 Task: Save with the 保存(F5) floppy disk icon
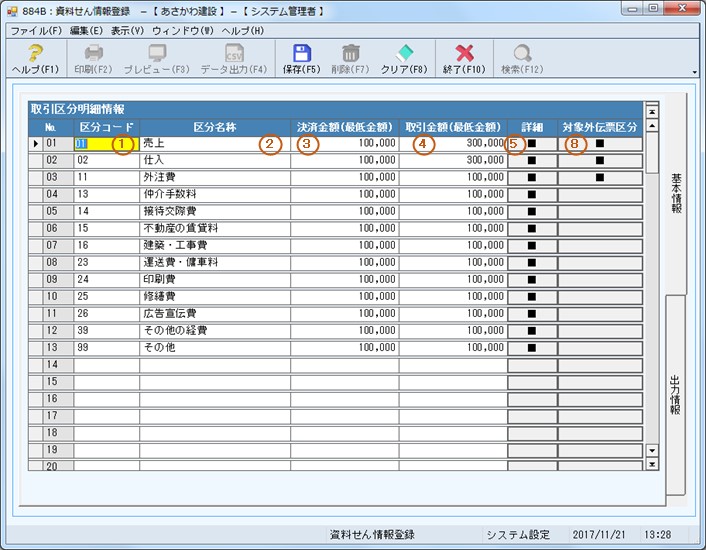[x=301, y=54]
